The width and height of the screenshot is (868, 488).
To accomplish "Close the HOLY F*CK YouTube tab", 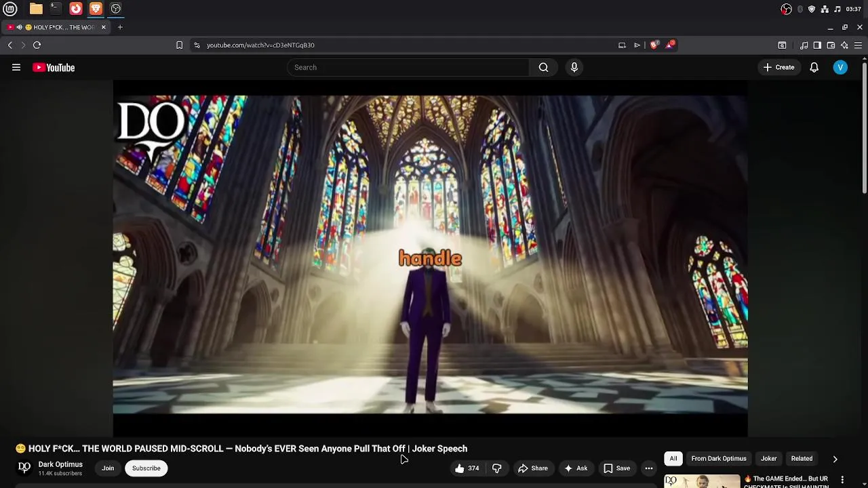I will [103, 27].
